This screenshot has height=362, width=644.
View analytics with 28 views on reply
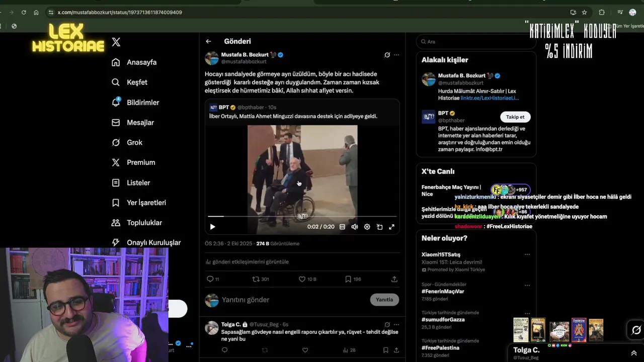349,350
